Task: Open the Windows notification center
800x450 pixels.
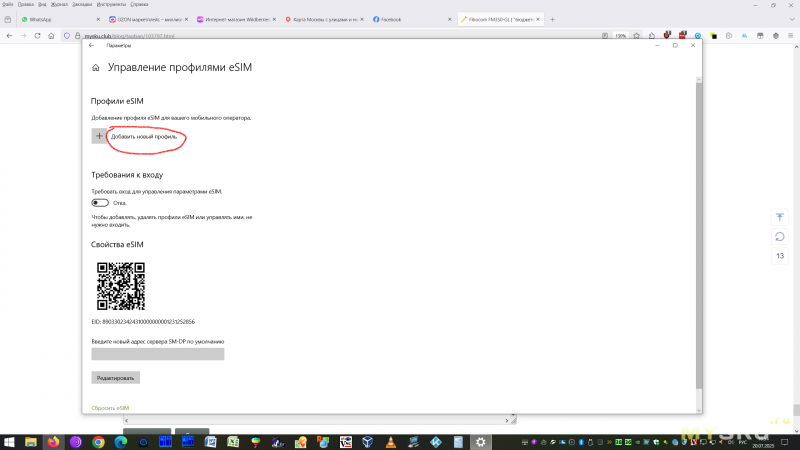Action: coord(785,442)
